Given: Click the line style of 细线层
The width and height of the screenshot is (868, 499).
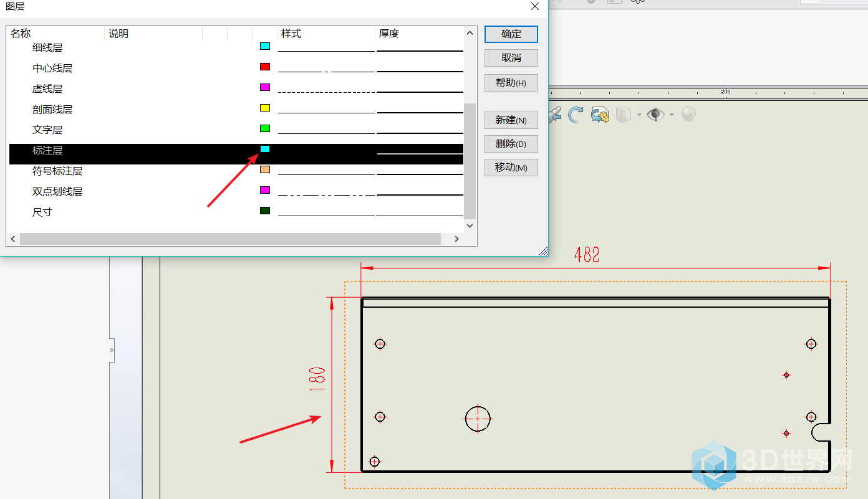Looking at the screenshot, I should 326,50.
